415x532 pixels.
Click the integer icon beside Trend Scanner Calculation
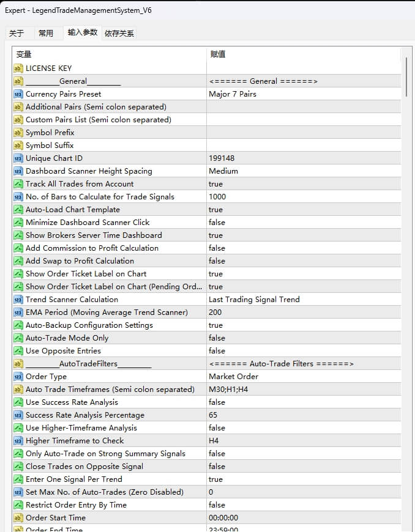coord(18,300)
